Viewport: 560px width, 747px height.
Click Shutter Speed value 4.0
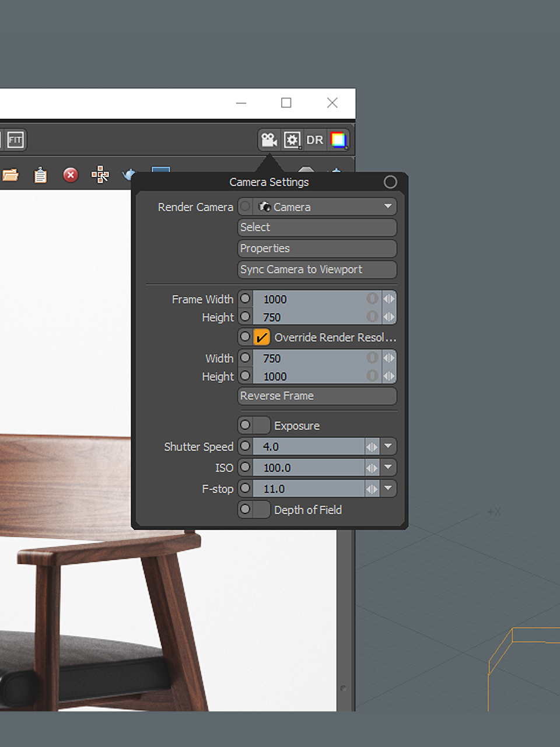click(309, 446)
